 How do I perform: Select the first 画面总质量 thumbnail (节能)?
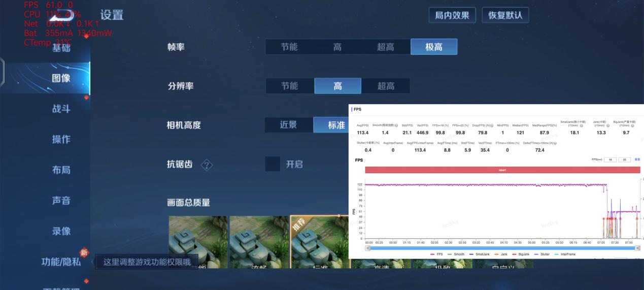click(x=198, y=242)
